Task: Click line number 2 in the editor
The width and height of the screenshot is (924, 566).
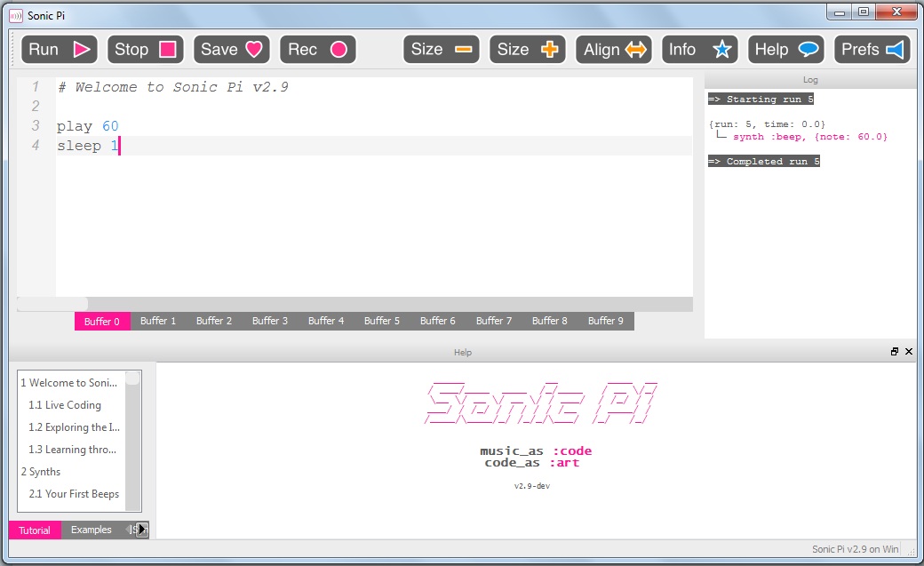Action: 36,106
